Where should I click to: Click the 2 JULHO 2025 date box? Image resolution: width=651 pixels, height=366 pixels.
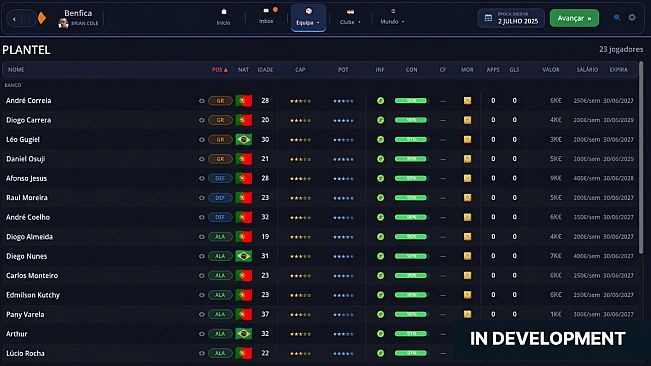click(x=511, y=18)
